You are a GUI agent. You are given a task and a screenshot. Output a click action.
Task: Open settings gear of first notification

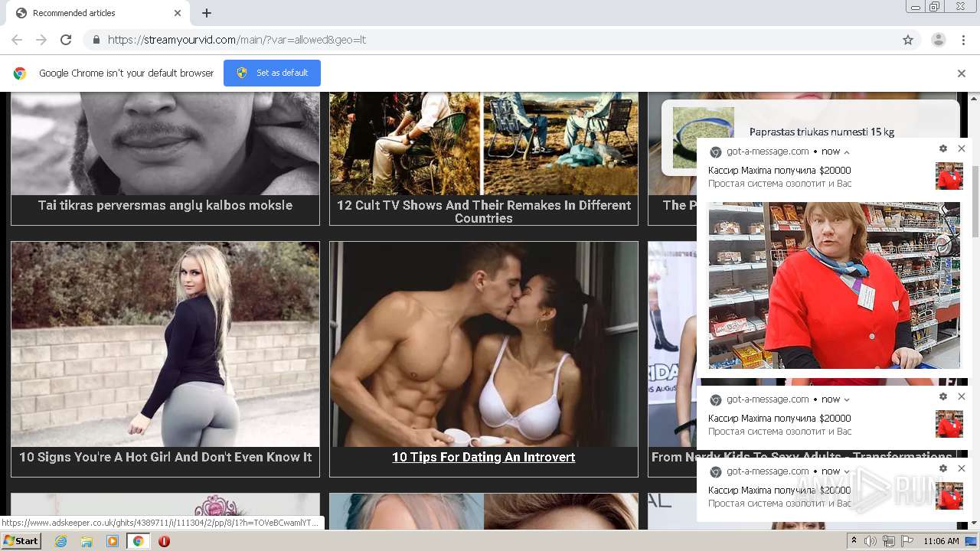coord(943,148)
